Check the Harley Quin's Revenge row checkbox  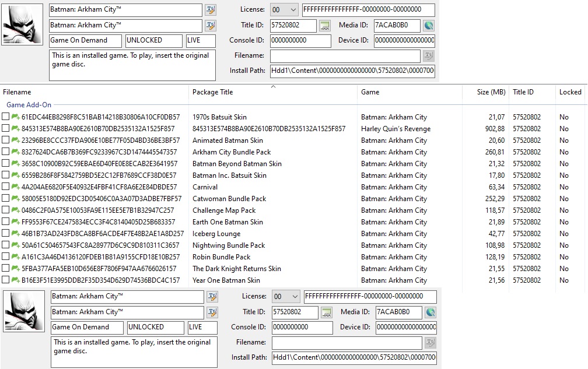coord(5,128)
